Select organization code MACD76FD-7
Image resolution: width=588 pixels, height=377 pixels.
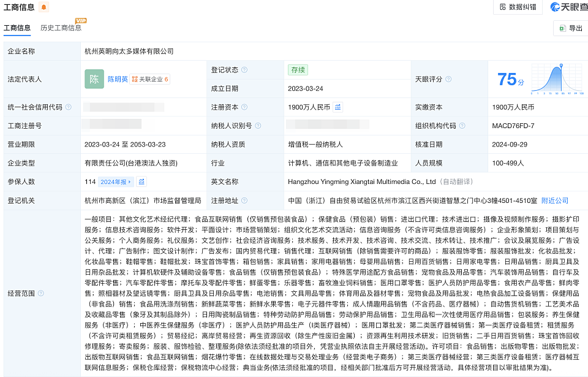[513, 126]
